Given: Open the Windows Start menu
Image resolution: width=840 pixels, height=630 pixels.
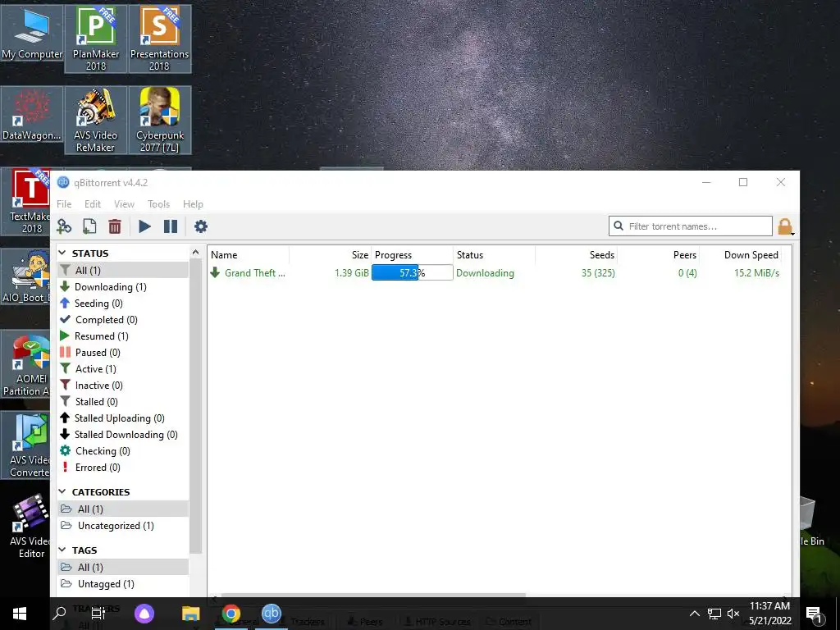Looking at the screenshot, I should [20, 614].
